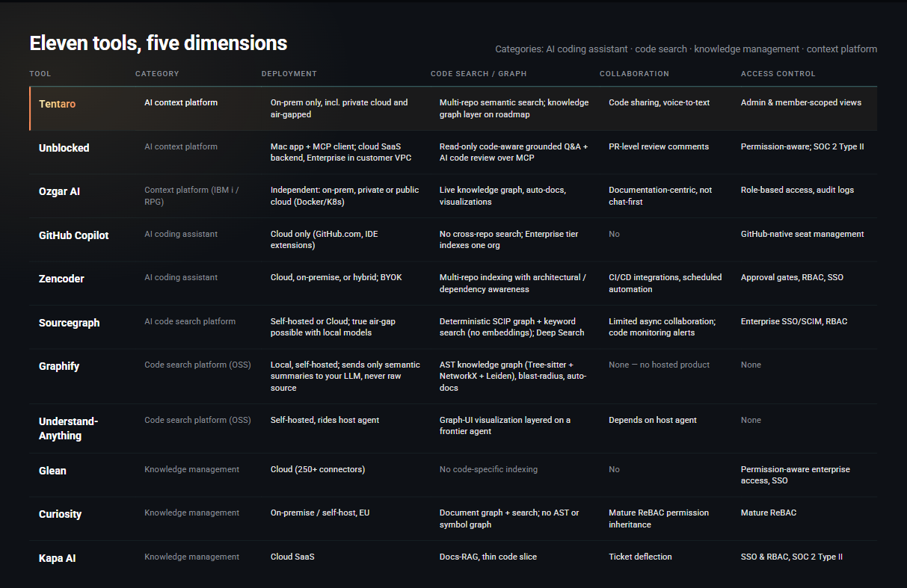Click the Zencoder tool name
Screen dimensions: 907x588
[x=61, y=279]
